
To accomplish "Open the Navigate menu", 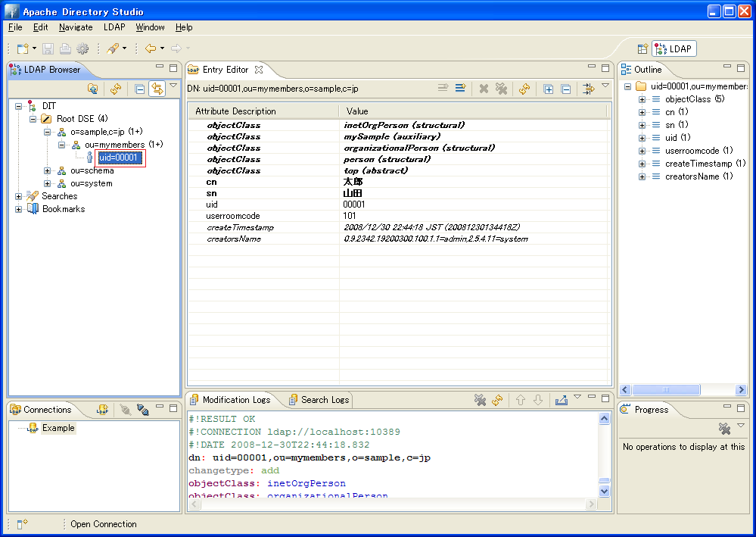I will point(76,27).
